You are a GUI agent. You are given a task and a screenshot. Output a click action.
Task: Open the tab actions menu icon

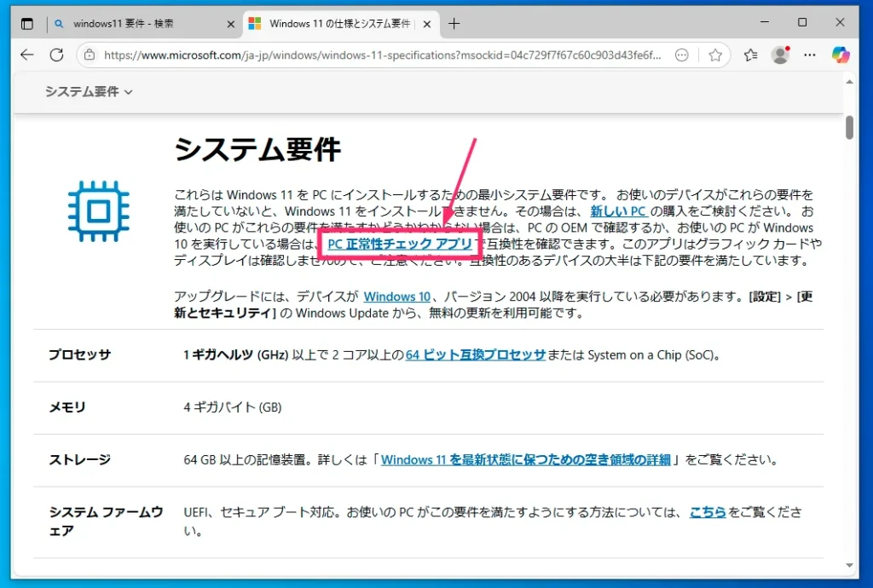(x=26, y=23)
